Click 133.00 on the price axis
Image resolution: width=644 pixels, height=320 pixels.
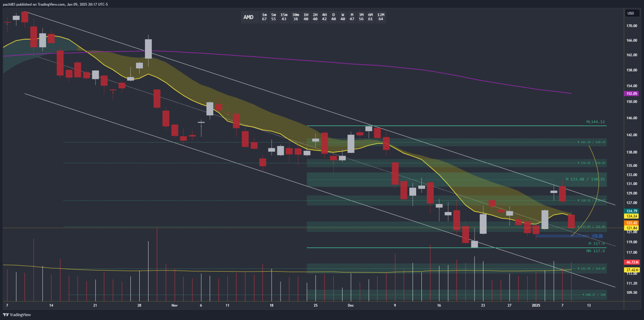tap(632, 175)
